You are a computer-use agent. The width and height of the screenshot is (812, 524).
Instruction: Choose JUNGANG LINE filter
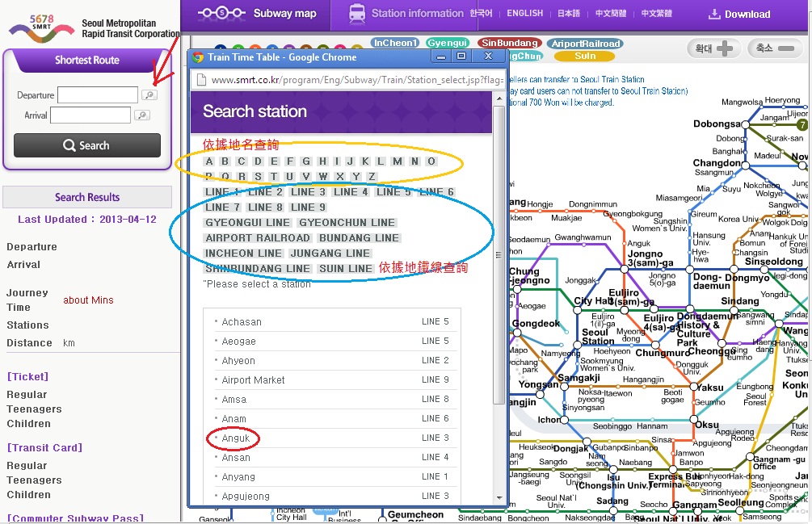330,254
